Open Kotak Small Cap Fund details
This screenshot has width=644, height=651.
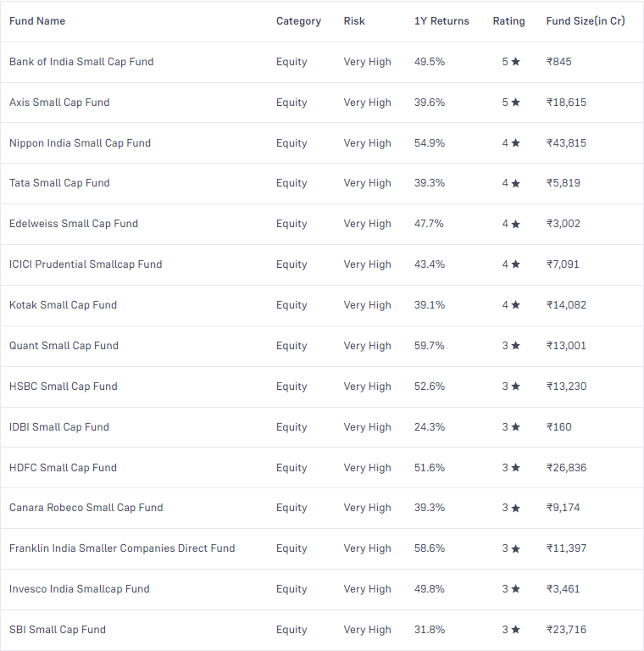click(x=63, y=305)
